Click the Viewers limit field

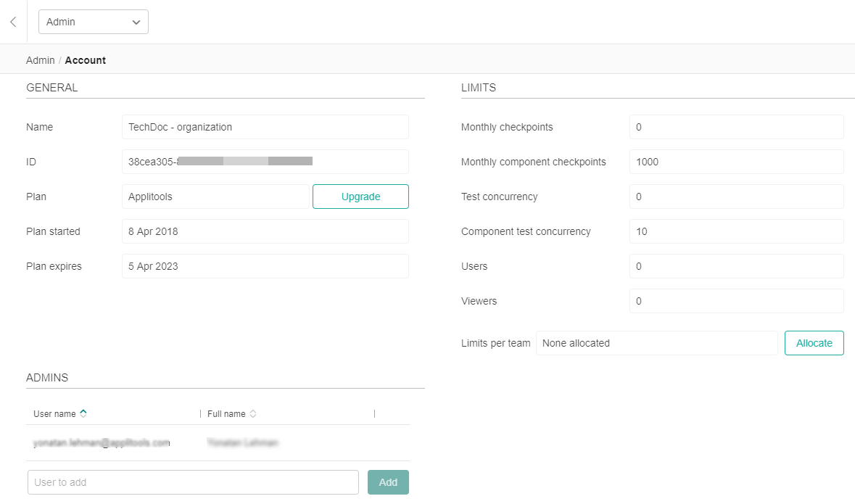coord(736,301)
